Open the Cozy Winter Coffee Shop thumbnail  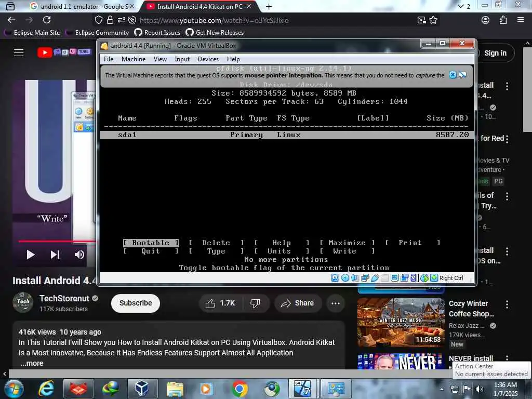(x=401, y=322)
